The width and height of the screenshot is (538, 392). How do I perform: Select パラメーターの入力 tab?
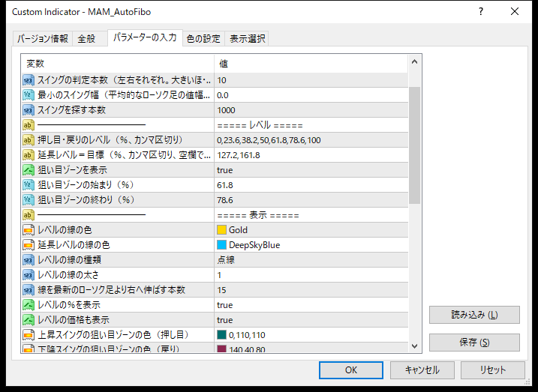pyautogui.click(x=145, y=37)
